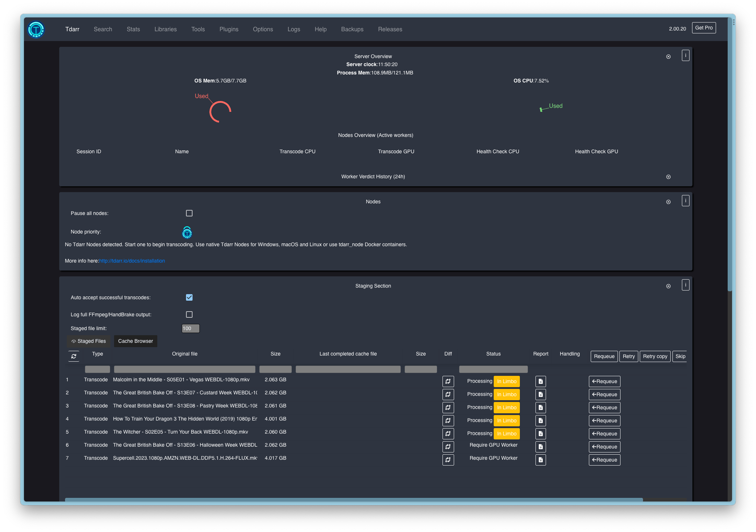Open report icon for The Witcher row
756x532 pixels.
(541, 434)
